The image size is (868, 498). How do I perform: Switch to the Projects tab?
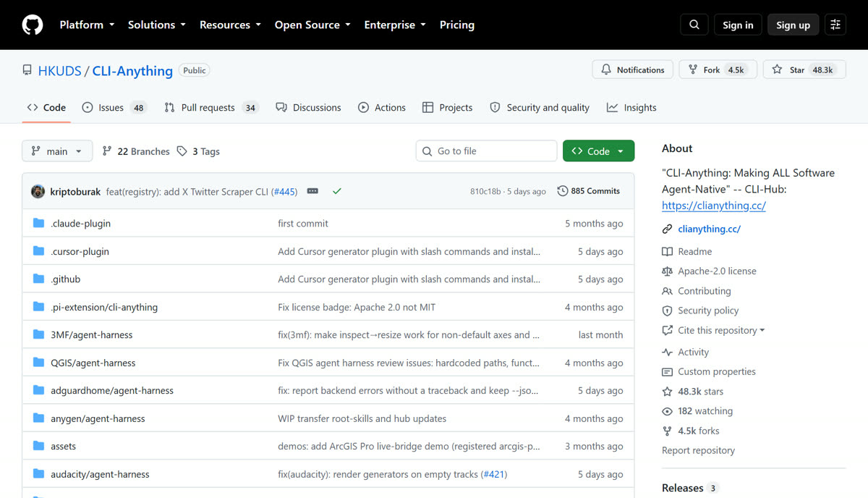[x=447, y=107]
